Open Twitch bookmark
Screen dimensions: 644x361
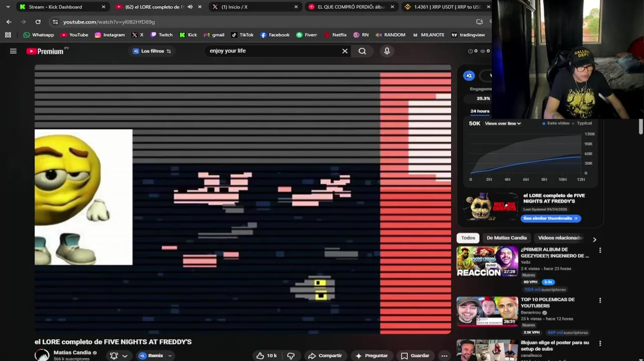coord(162,35)
